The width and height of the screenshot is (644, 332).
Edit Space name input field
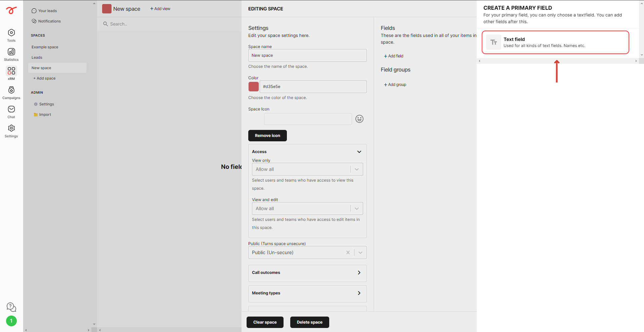tap(307, 55)
